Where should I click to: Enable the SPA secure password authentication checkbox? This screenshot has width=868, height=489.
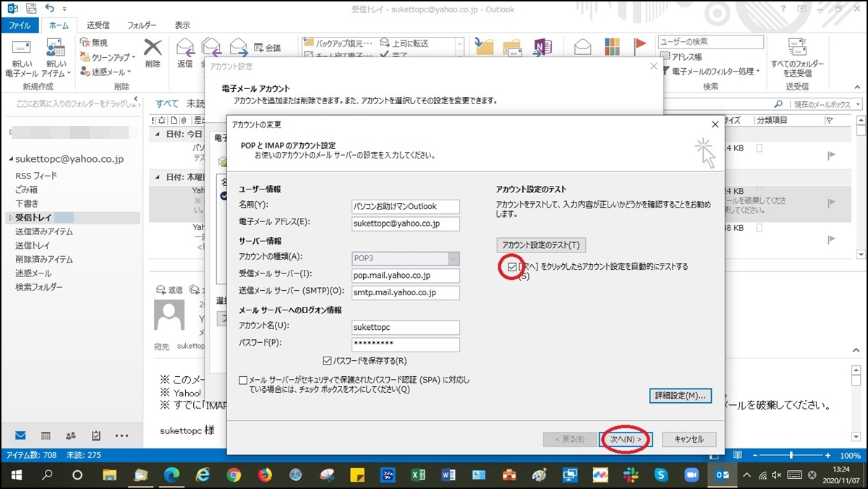click(242, 380)
